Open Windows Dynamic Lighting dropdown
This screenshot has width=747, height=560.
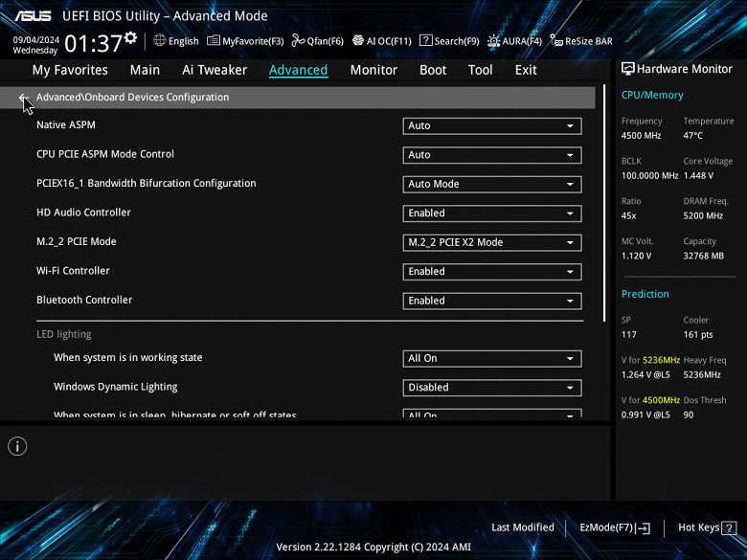click(x=492, y=388)
